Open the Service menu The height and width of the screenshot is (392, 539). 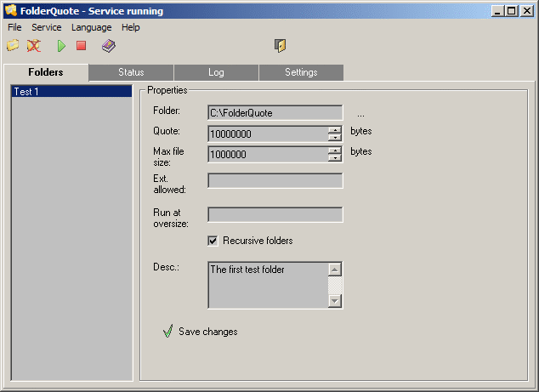pos(47,27)
